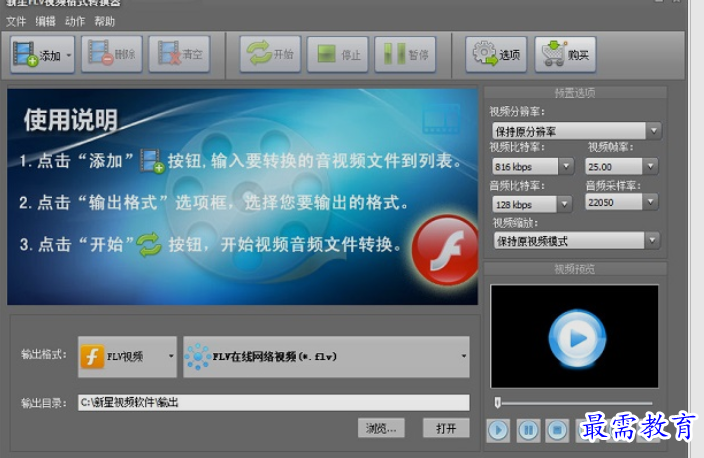Viewport: 704px width, 458px height.
Task: Open 选项 (Options) with gear icon
Action: coord(496,55)
